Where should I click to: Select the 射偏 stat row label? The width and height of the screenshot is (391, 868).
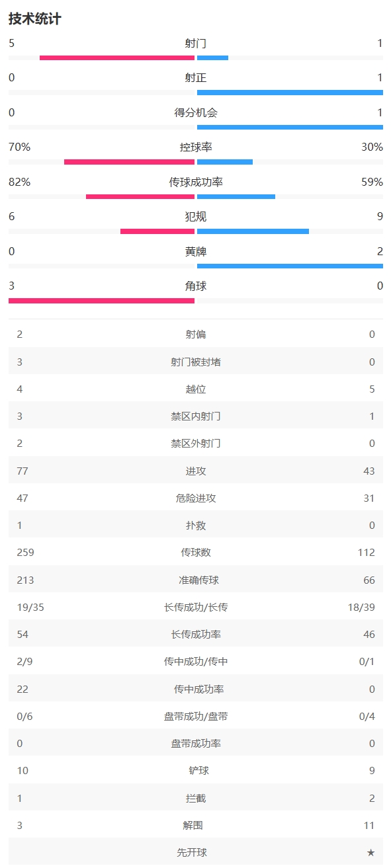click(x=196, y=335)
